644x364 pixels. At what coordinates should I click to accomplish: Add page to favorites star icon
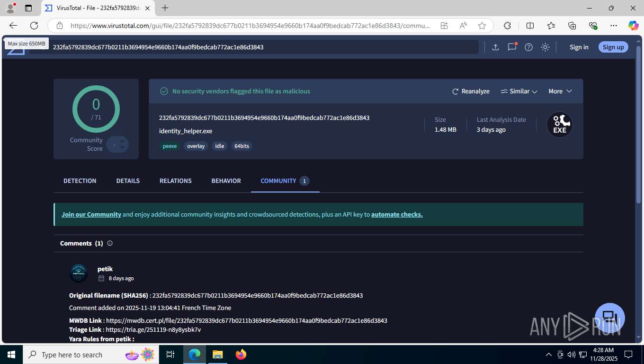click(x=482, y=26)
